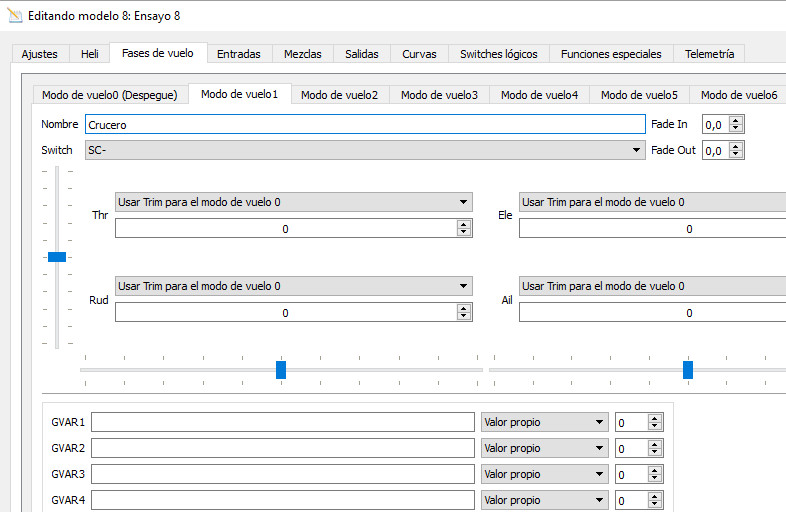This screenshot has width=786, height=512.
Task: Decrease the Fade Out value
Action: point(737,154)
